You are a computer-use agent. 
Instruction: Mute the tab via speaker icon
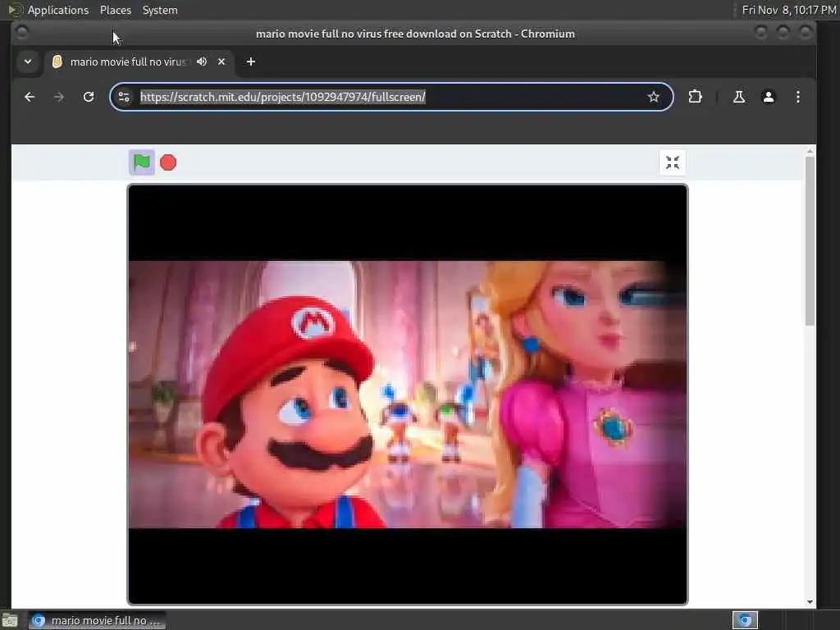pos(202,62)
